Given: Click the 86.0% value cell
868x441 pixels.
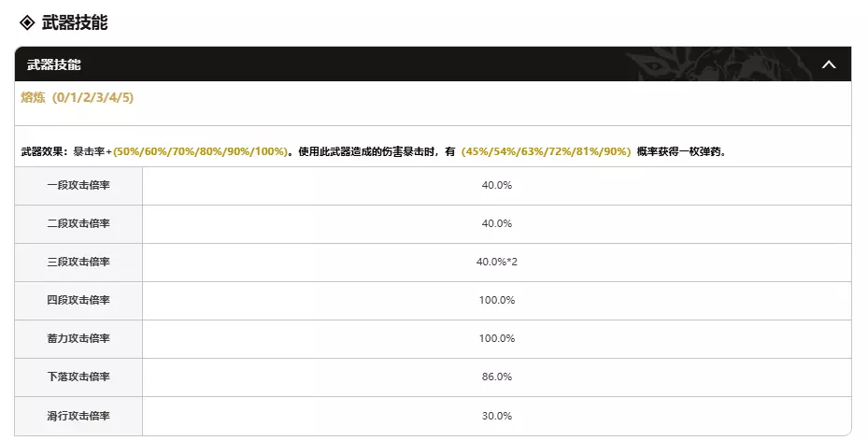Looking at the screenshot, I should (496, 377).
